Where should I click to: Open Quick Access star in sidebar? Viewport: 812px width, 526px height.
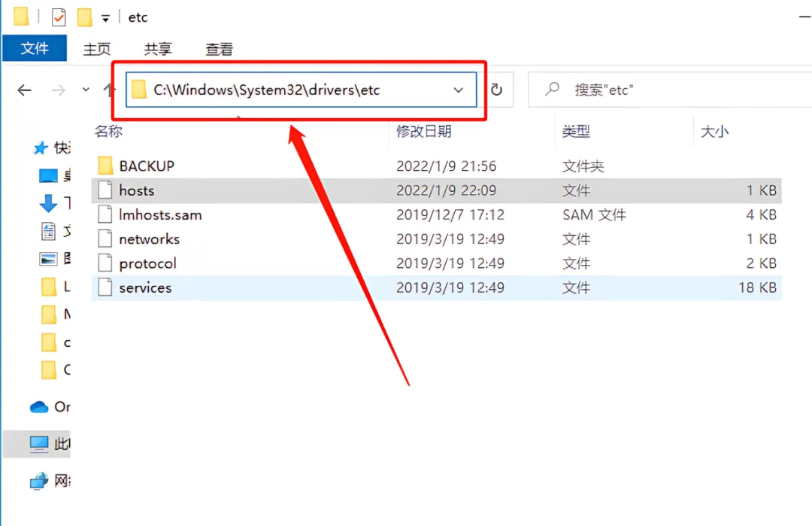pos(41,148)
